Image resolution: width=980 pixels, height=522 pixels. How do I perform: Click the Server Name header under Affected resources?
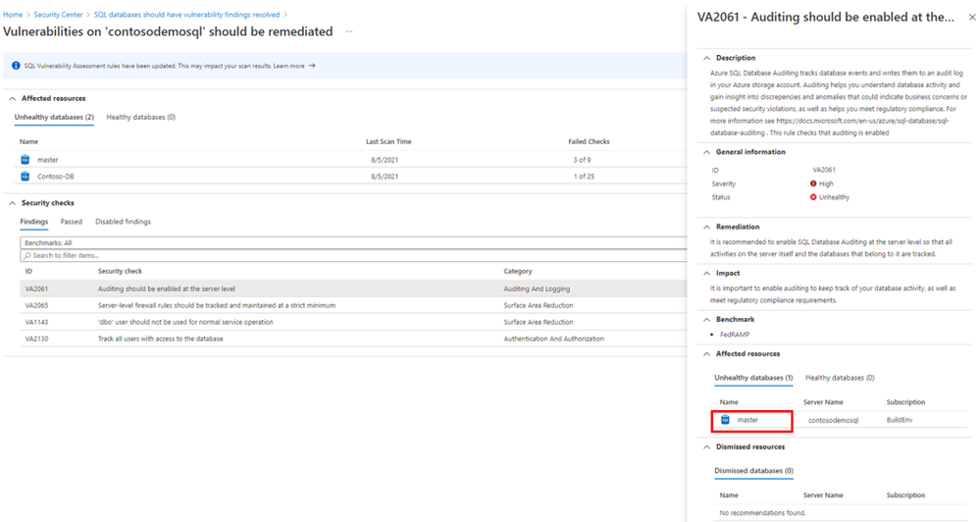[823, 402]
